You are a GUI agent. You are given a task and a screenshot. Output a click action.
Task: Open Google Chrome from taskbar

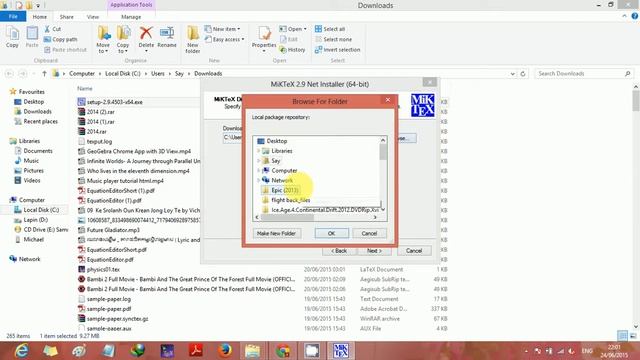282,351
